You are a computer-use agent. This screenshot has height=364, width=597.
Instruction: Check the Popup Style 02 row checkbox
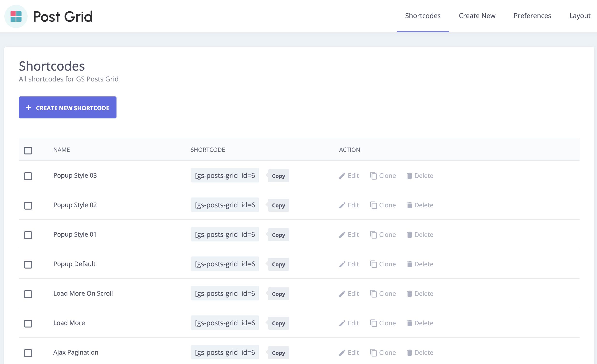tap(28, 206)
